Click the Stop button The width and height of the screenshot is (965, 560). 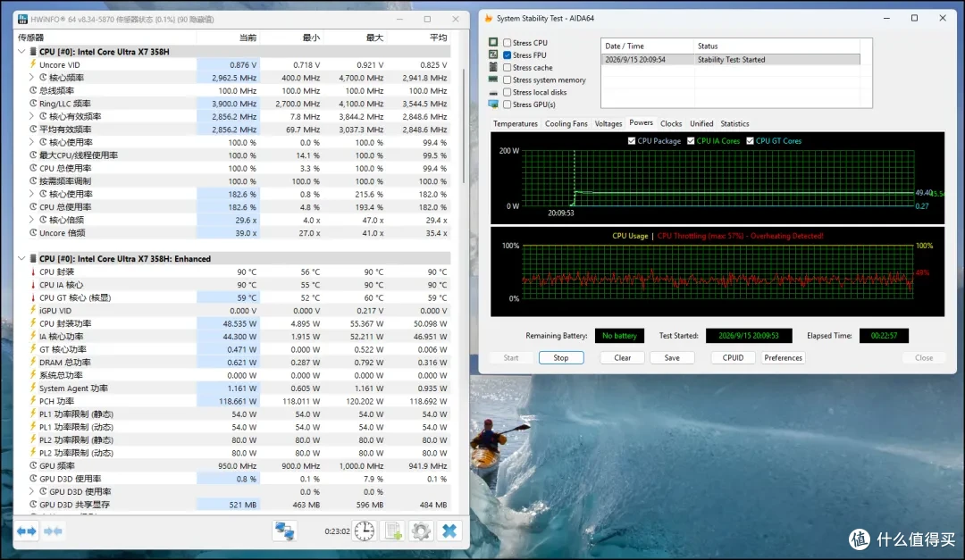pyautogui.click(x=560, y=357)
